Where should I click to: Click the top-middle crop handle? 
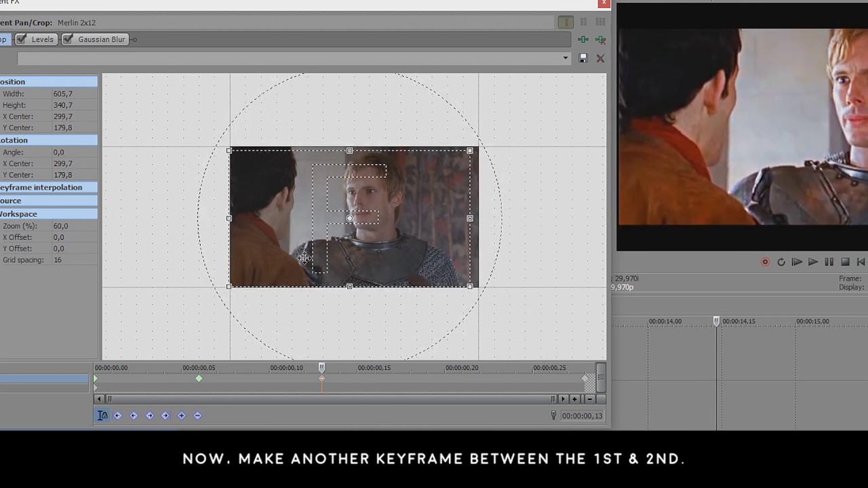click(349, 150)
